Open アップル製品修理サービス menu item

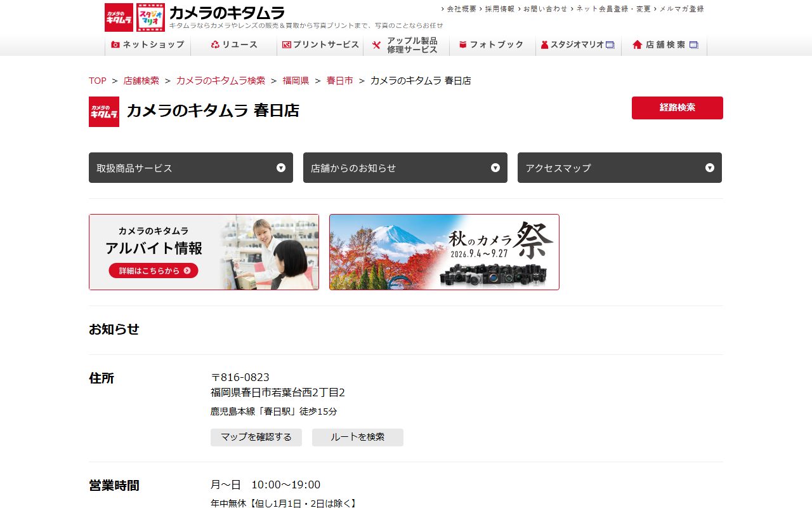(x=407, y=45)
